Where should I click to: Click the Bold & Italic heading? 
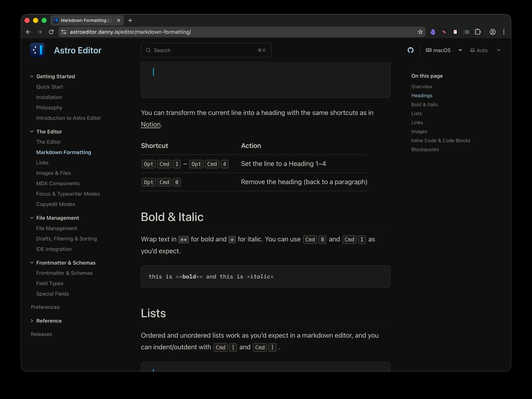point(172,217)
